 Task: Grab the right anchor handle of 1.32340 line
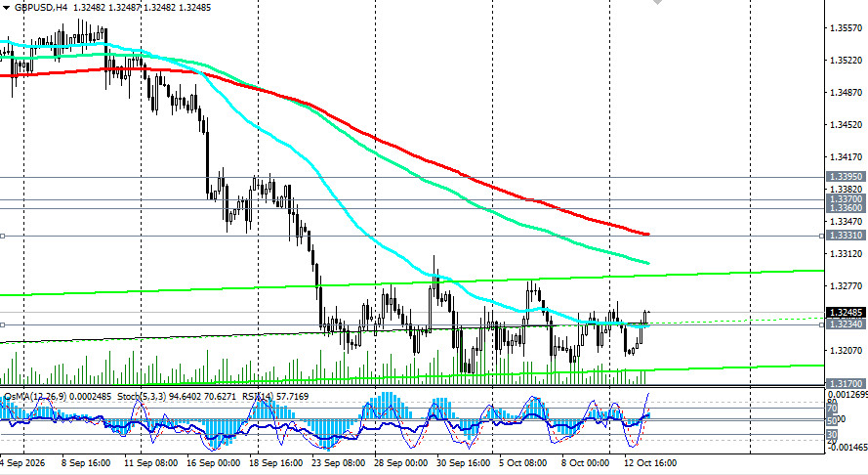[x=821, y=324]
